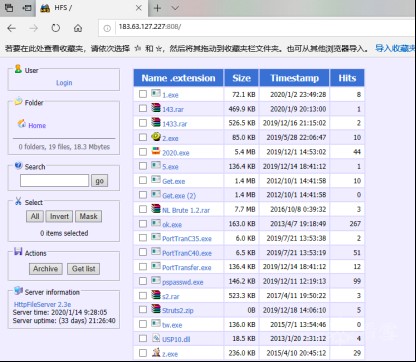Click the All select button
This screenshot has width=416, height=362.
coord(35,216)
